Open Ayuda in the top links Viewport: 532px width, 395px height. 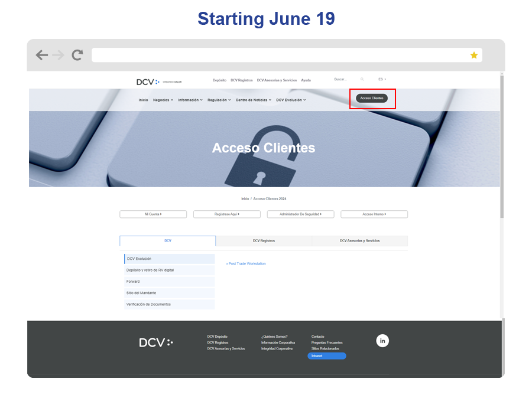tap(306, 80)
